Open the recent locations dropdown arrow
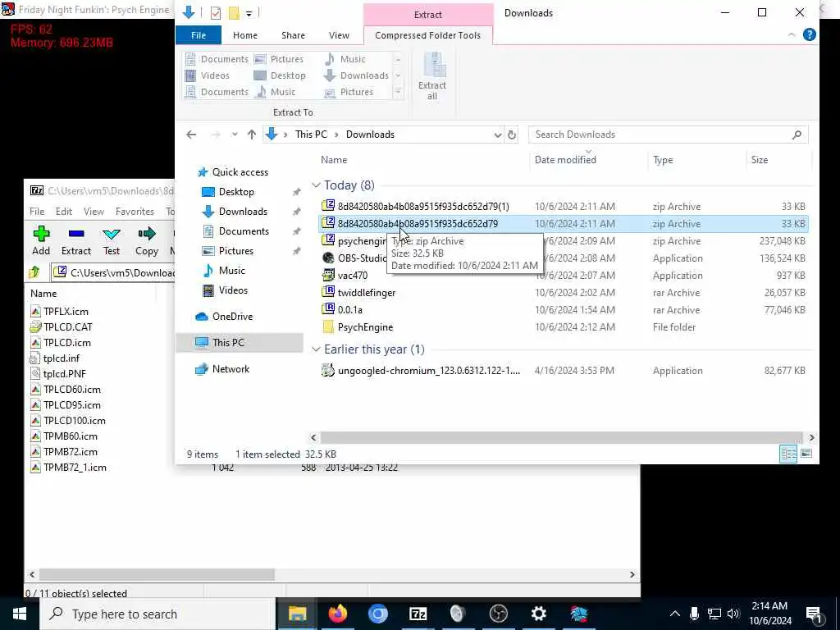The image size is (840, 630). [x=235, y=135]
